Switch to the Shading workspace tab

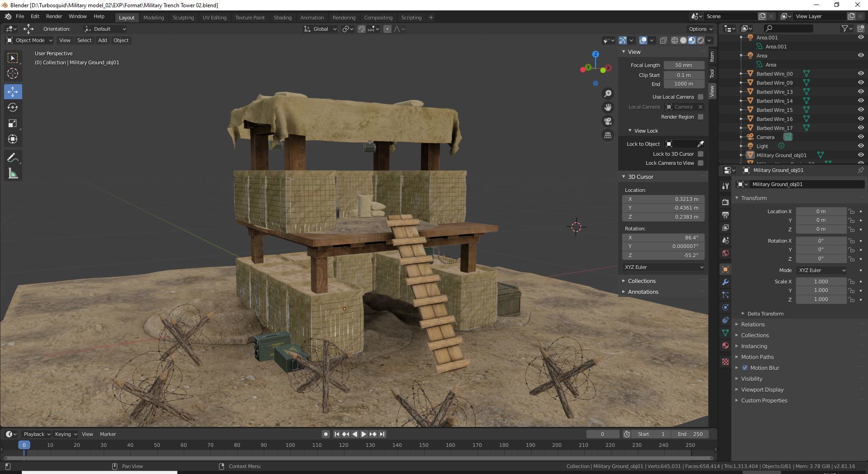282,18
